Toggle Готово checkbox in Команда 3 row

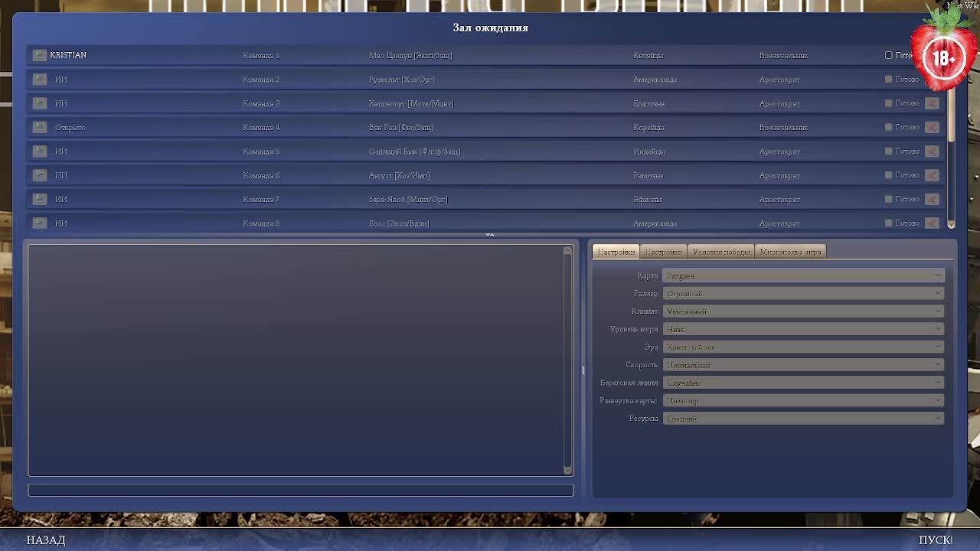click(x=889, y=103)
